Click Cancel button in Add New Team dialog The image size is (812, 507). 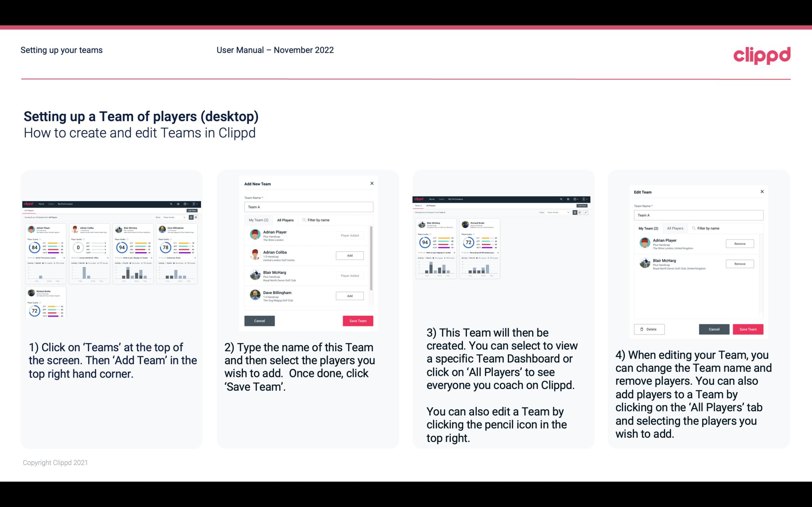[259, 320]
